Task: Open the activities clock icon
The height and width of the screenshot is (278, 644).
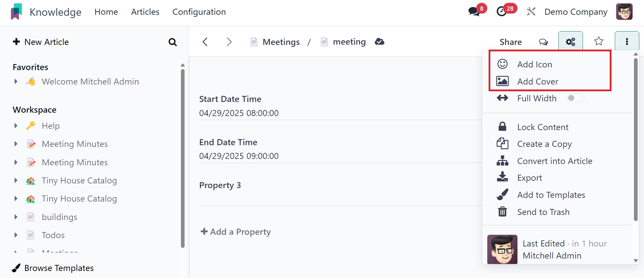Action: [x=502, y=12]
